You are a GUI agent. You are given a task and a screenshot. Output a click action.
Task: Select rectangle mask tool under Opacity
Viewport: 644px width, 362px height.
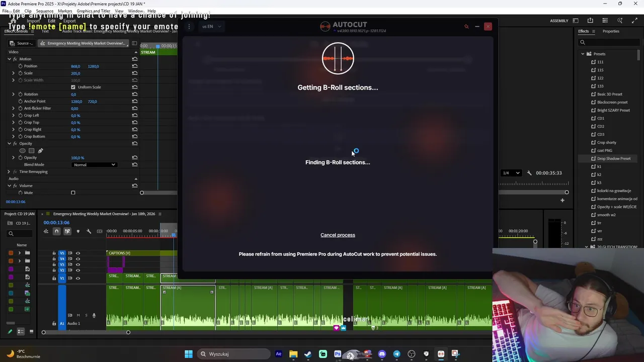click(31, 150)
